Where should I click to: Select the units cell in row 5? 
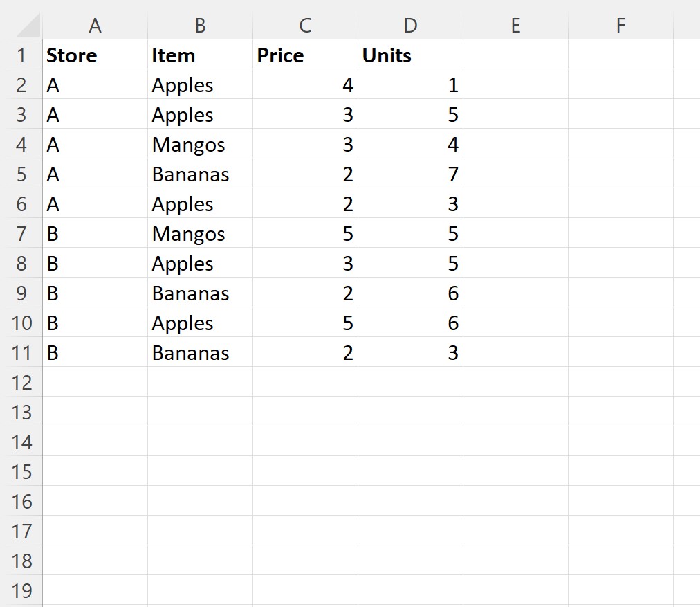[410, 174]
